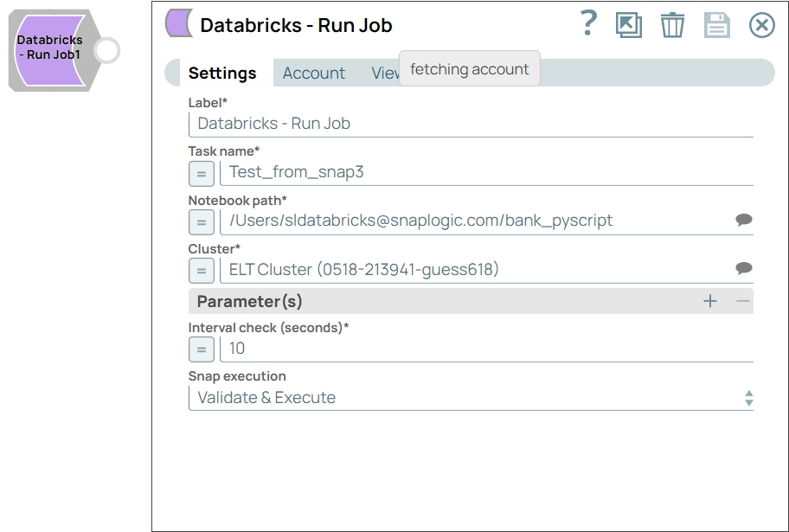Click the save disk icon
The height and width of the screenshot is (532, 789).
coord(716,25)
